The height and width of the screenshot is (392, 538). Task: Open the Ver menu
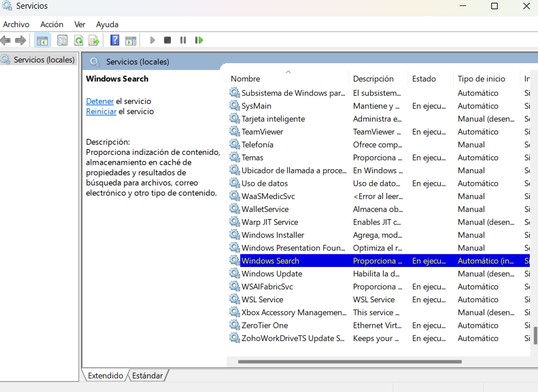pyautogui.click(x=79, y=24)
